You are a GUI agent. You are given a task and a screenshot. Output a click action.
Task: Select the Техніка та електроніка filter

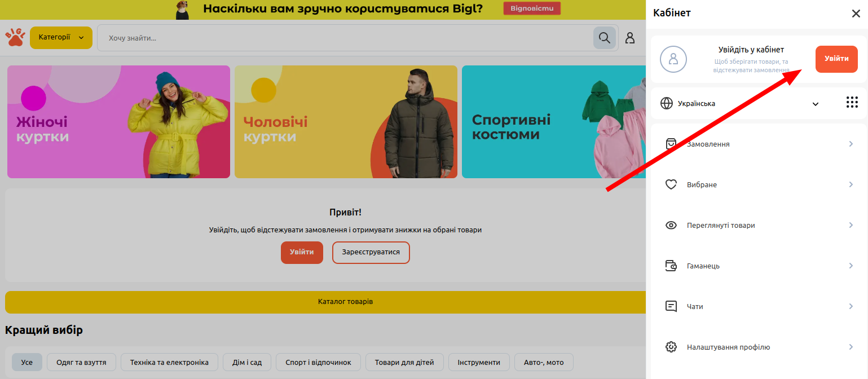(169, 362)
